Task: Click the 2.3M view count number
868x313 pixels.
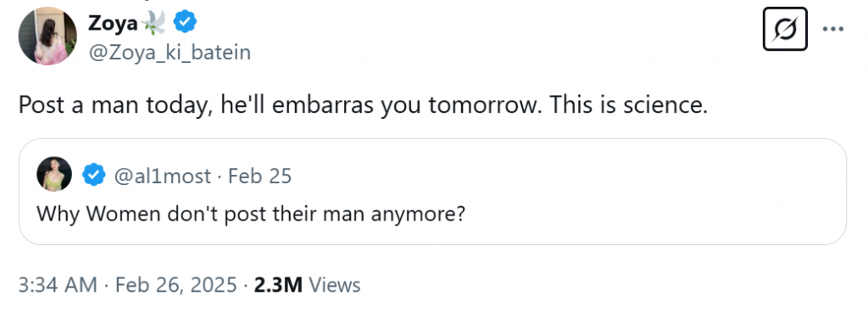Action: pos(278,285)
